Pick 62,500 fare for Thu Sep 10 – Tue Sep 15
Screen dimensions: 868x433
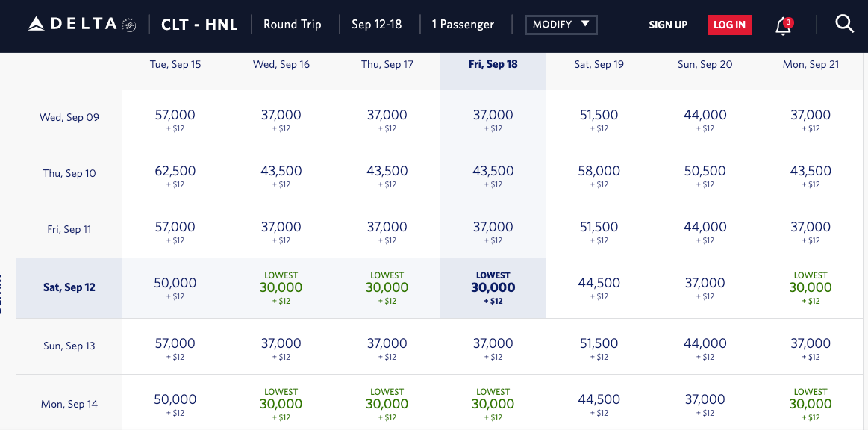175,173
